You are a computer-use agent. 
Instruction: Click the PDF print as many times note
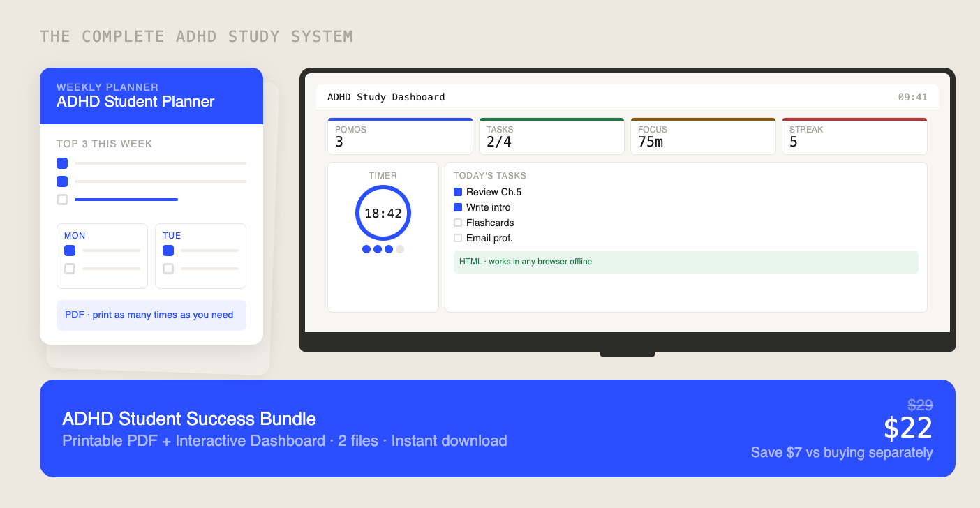(151, 315)
